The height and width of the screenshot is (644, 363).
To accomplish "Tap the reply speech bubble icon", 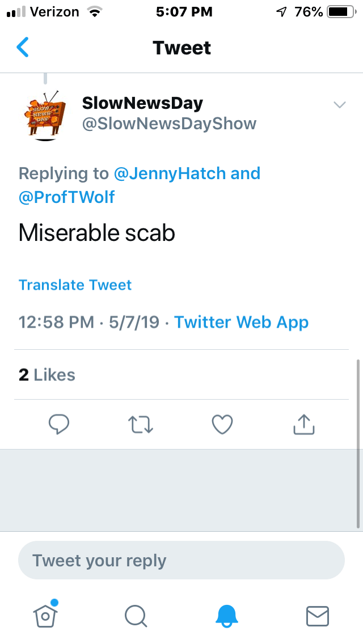I will 59,424.
